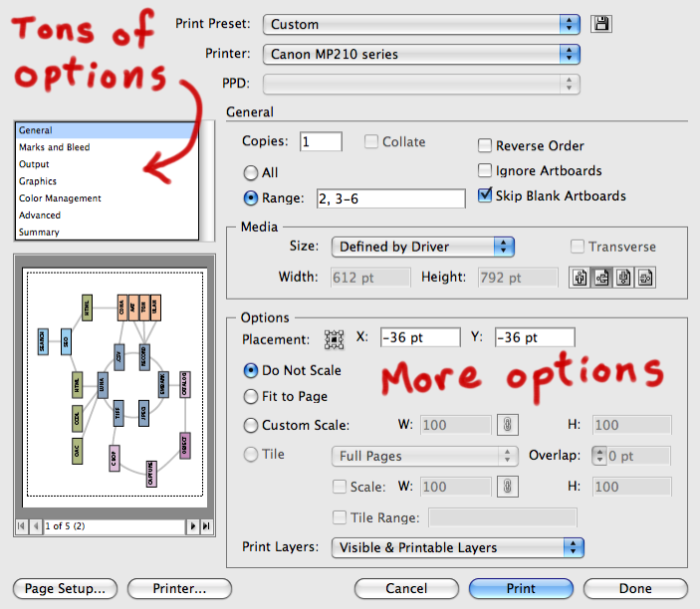
Task: Select the Fit to Page option
Action: 251,396
